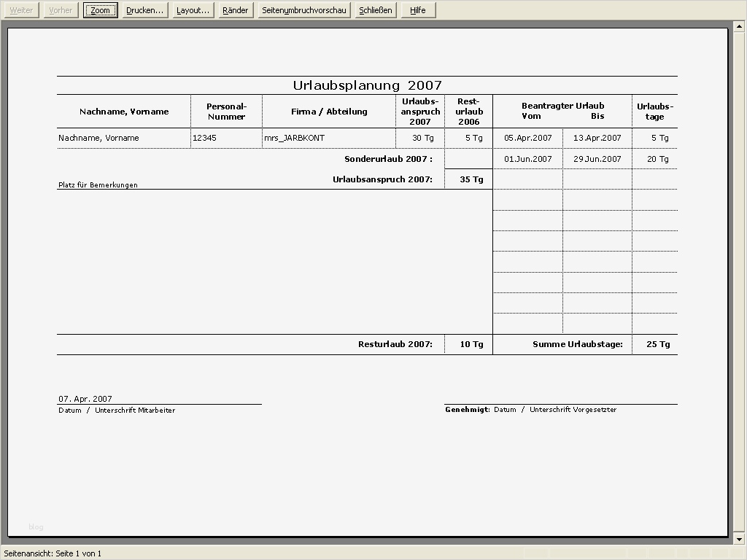Click the personnel number 12345
Image resolution: width=747 pixels, height=560 pixels.
(x=204, y=138)
